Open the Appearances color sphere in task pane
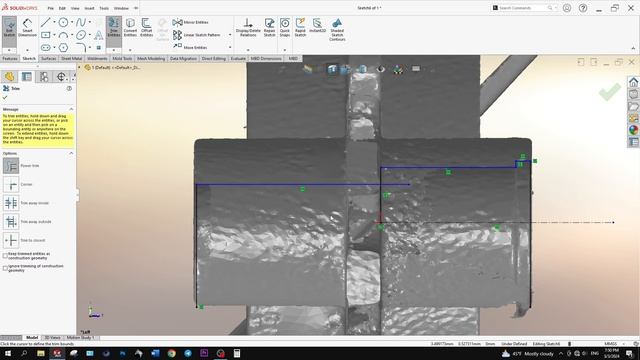The image size is (640, 360). (633, 130)
